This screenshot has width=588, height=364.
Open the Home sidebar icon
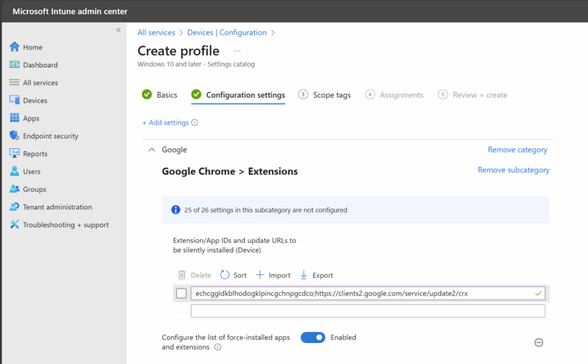14,47
